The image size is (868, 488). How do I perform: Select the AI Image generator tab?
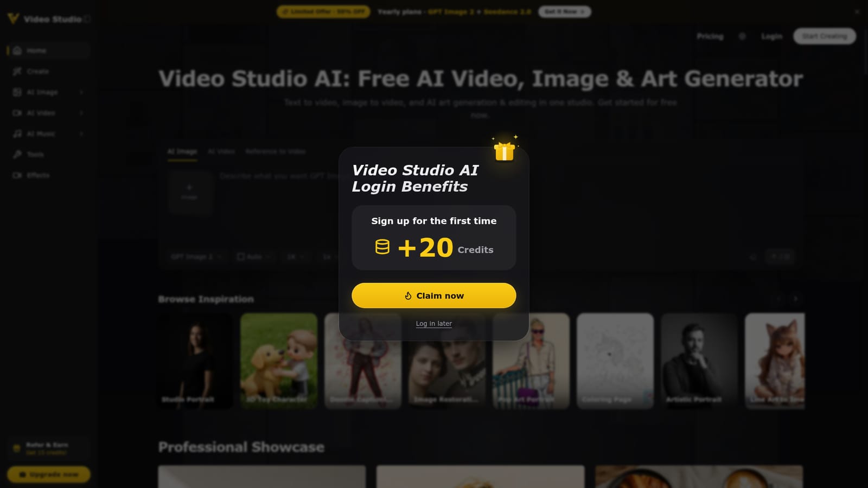(x=182, y=151)
